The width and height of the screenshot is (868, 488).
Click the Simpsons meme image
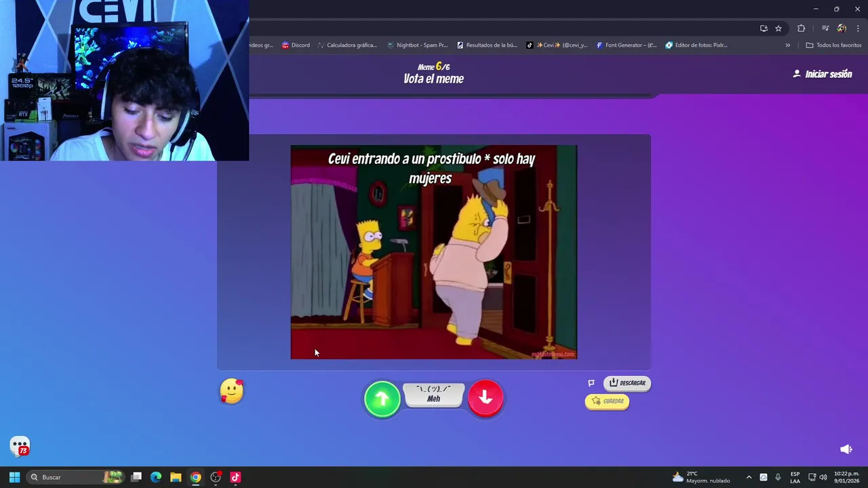coord(434,252)
